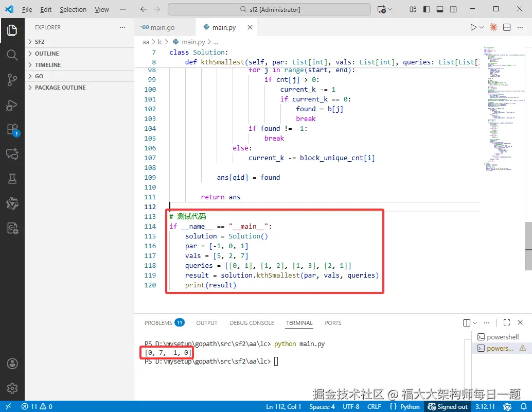This screenshot has height=412, width=532.
Task: Open the remote window status bar icon
Action: (x=8, y=406)
